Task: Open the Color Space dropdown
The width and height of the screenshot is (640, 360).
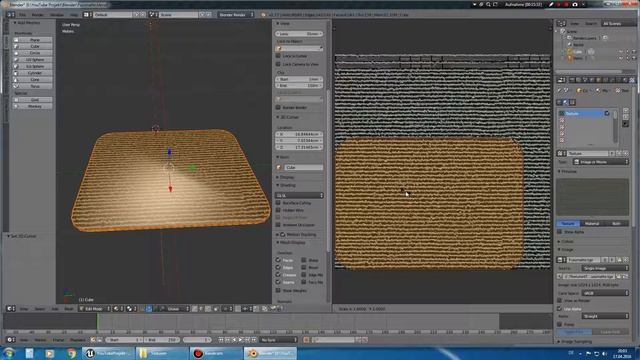Action: point(605,293)
